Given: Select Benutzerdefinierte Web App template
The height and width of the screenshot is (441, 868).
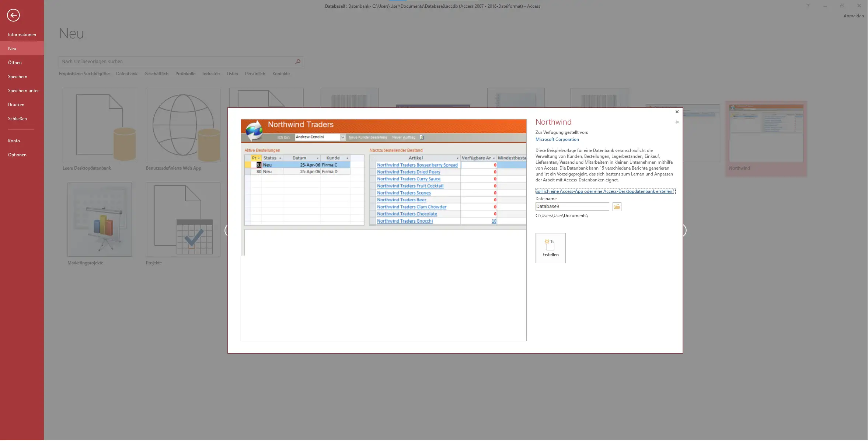Looking at the screenshot, I should [x=183, y=125].
